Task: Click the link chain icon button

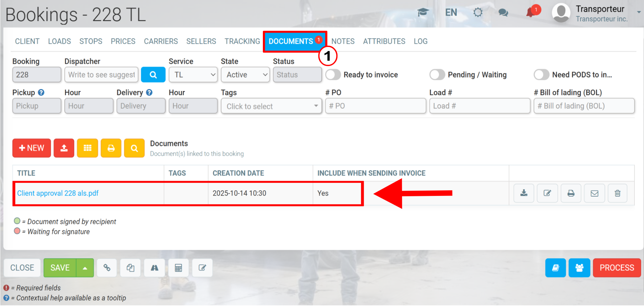Action: pyautogui.click(x=107, y=268)
